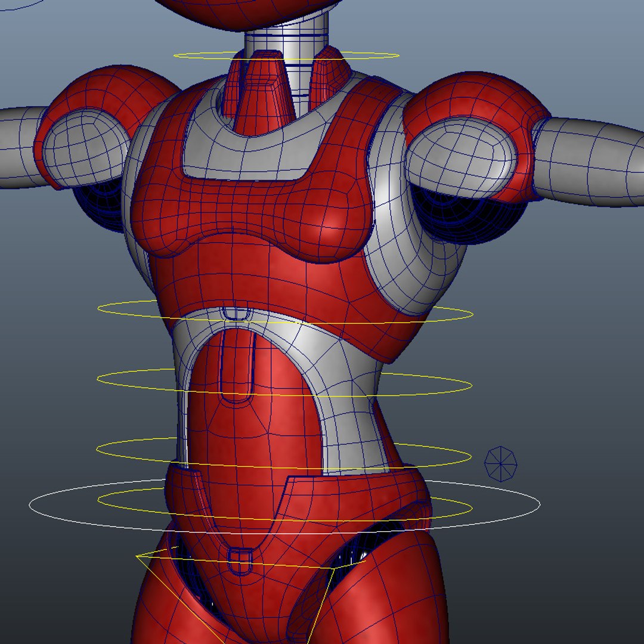Screen dimensions: 644x644
Task: Click the small buckle on the pelvis front
Action: (x=240, y=561)
